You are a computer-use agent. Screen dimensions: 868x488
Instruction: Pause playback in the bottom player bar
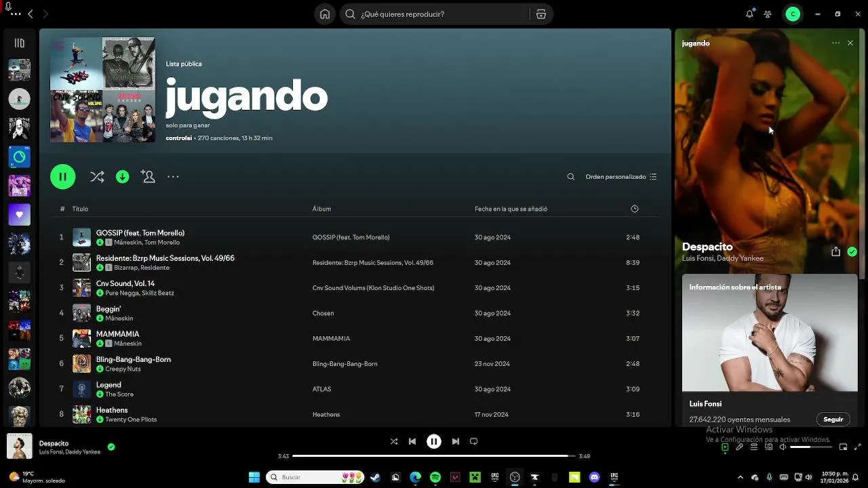pyautogui.click(x=434, y=441)
